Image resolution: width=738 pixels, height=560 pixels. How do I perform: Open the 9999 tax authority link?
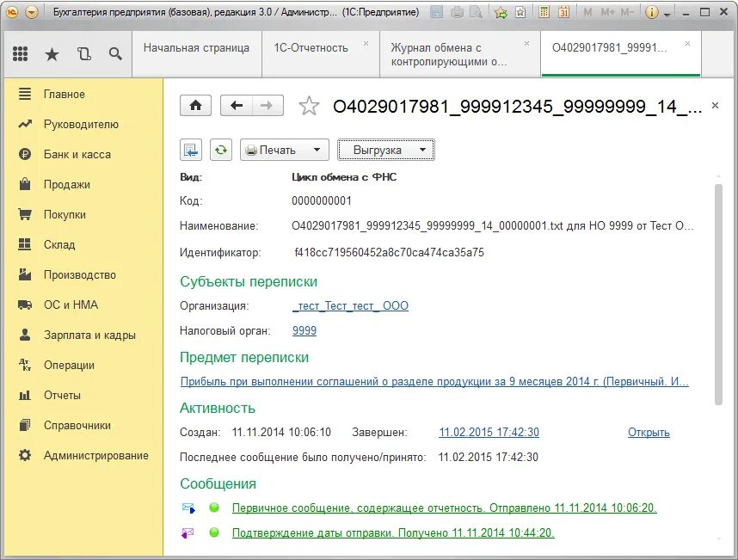point(304,331)
